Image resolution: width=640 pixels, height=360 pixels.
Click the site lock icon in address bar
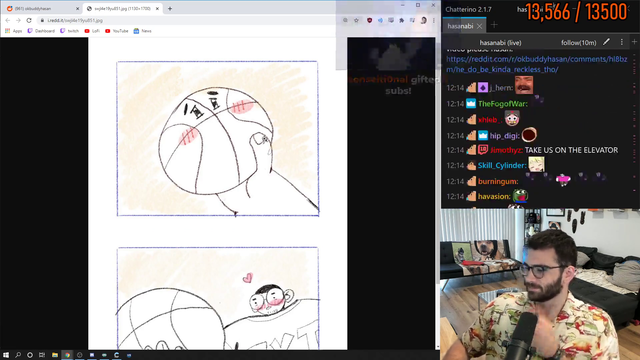(42, 20)
